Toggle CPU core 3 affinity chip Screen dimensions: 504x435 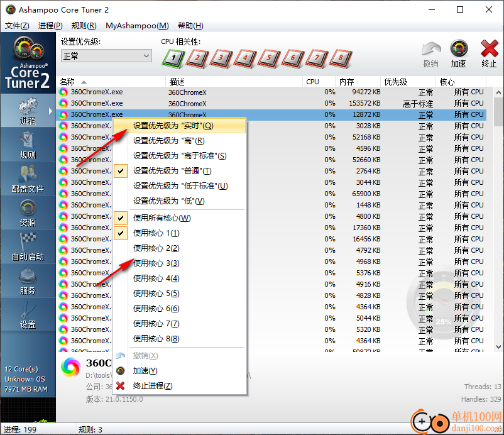tap(221, 58)
